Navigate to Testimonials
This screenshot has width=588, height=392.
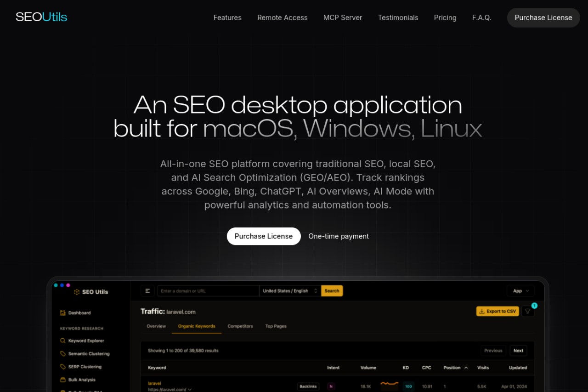pos(398,17)
